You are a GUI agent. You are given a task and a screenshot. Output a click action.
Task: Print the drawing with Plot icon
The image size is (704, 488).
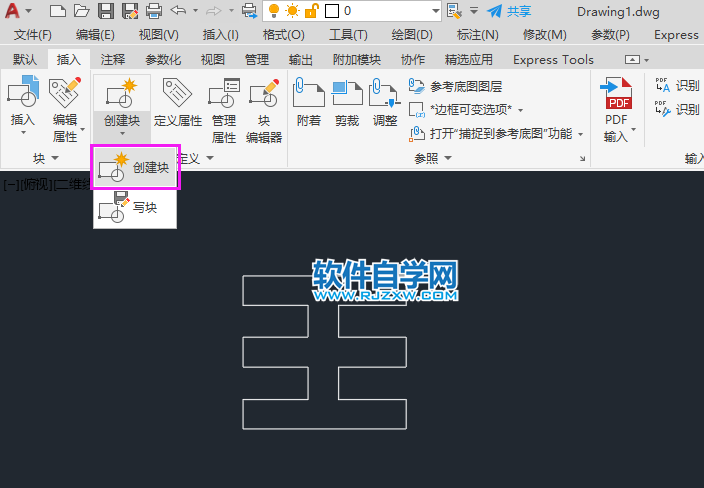pyautogui.click(x=154, y=11)
